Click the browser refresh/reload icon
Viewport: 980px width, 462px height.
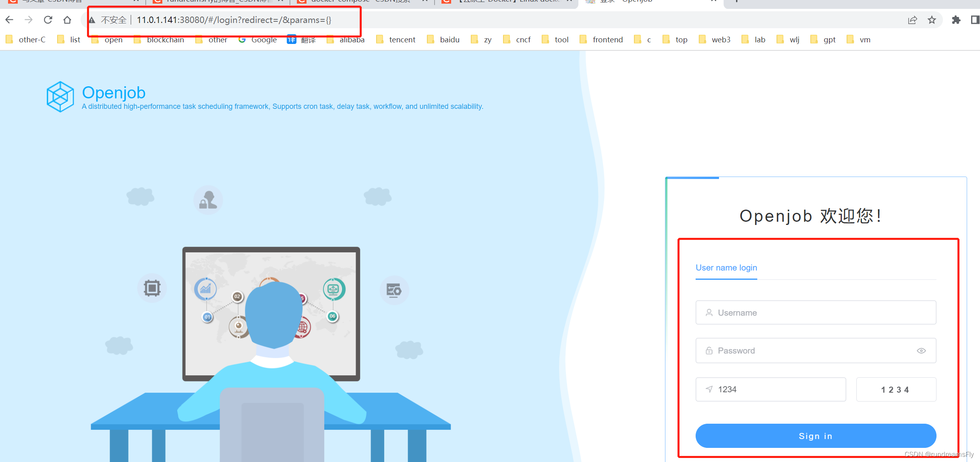point(47,19)
